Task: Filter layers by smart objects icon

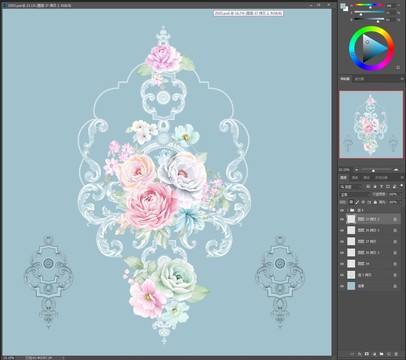Action: click(394, 187)
